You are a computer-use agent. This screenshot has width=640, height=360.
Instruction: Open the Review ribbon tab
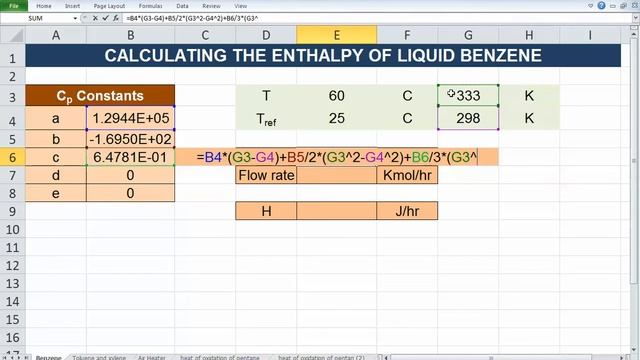tap(211, 6)
